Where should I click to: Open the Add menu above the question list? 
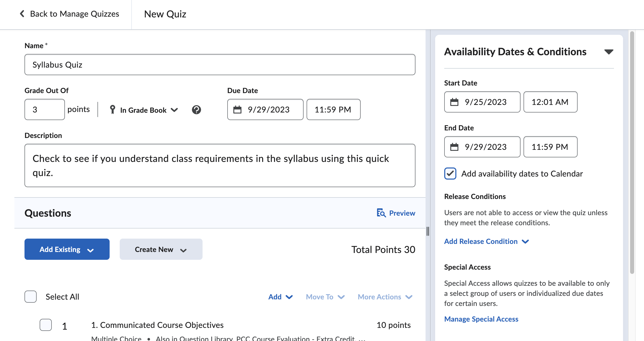click(280, 297)
